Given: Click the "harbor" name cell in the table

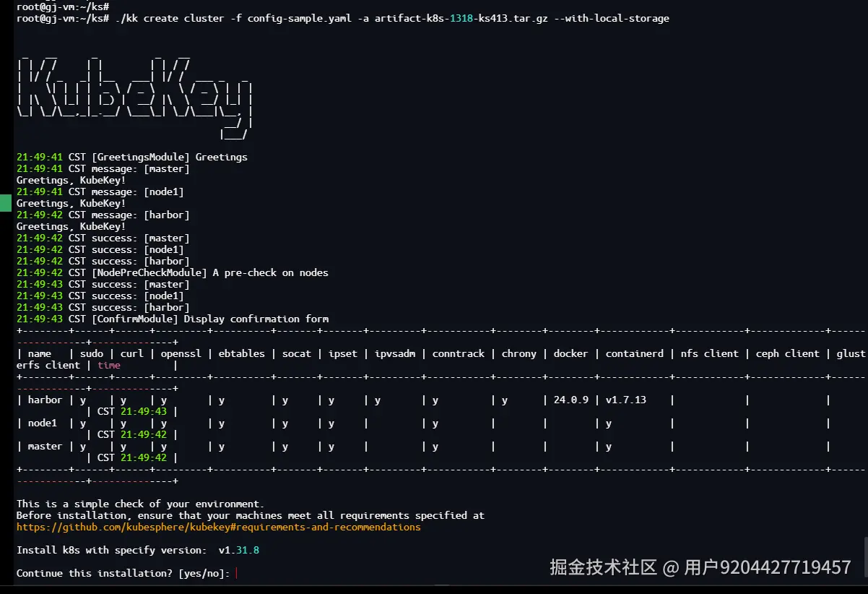Looking at the screenshot, I should (45, 400).
